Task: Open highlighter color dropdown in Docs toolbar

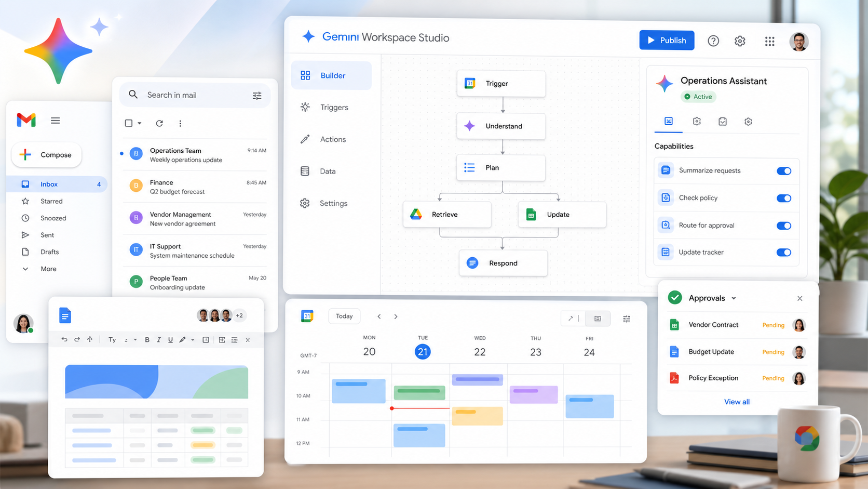Action: 193,340
